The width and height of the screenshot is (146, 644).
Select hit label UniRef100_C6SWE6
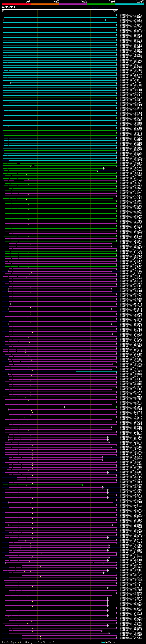(x=131, y=100)
